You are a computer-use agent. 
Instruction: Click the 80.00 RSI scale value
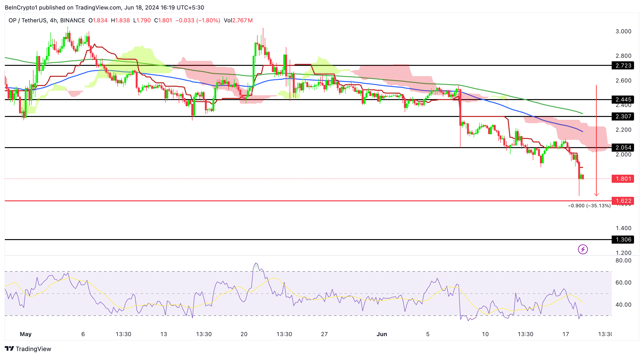(623, 261)
